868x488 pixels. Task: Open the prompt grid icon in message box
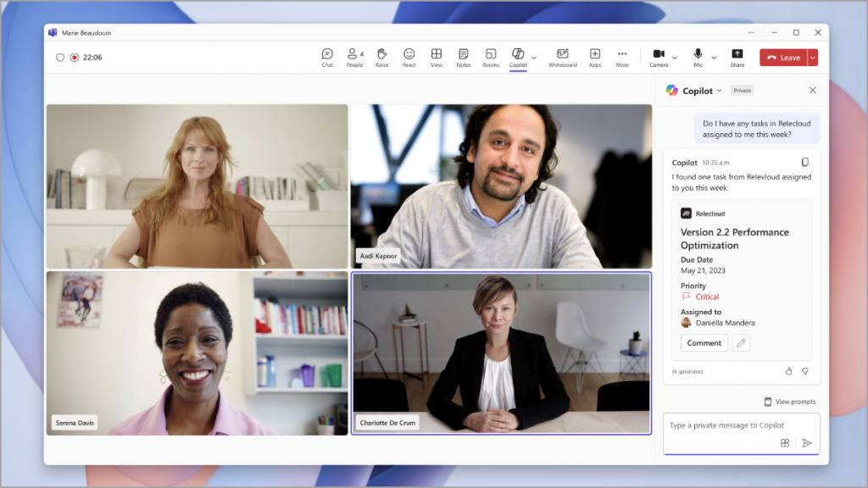[x=784, y=442]
